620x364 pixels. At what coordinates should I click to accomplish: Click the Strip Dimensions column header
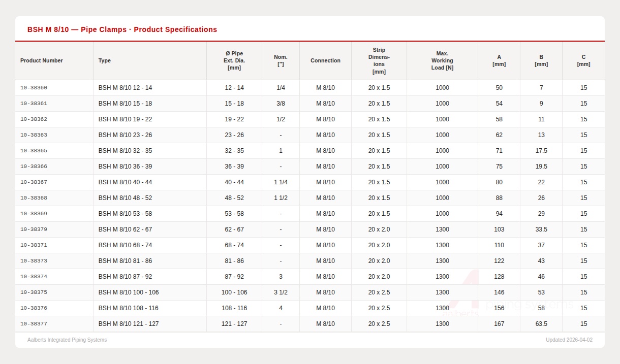click(379, 60)
